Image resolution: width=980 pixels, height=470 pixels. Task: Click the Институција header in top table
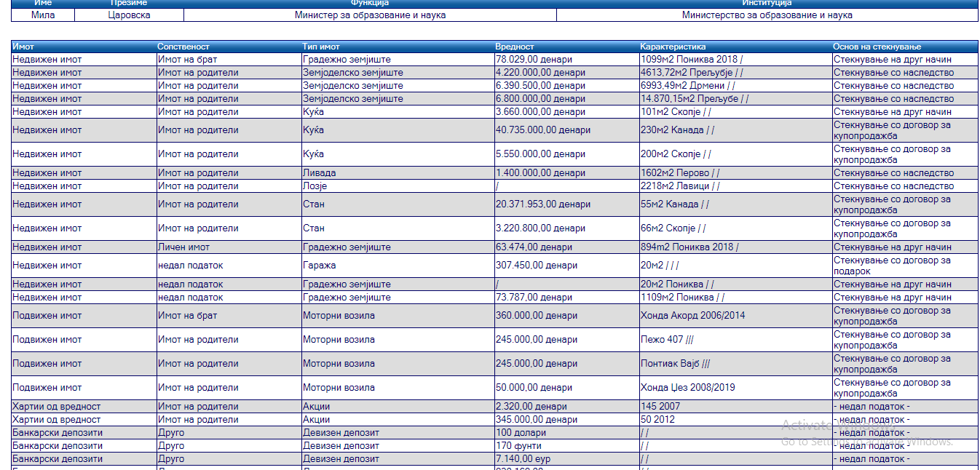point(767,4)
